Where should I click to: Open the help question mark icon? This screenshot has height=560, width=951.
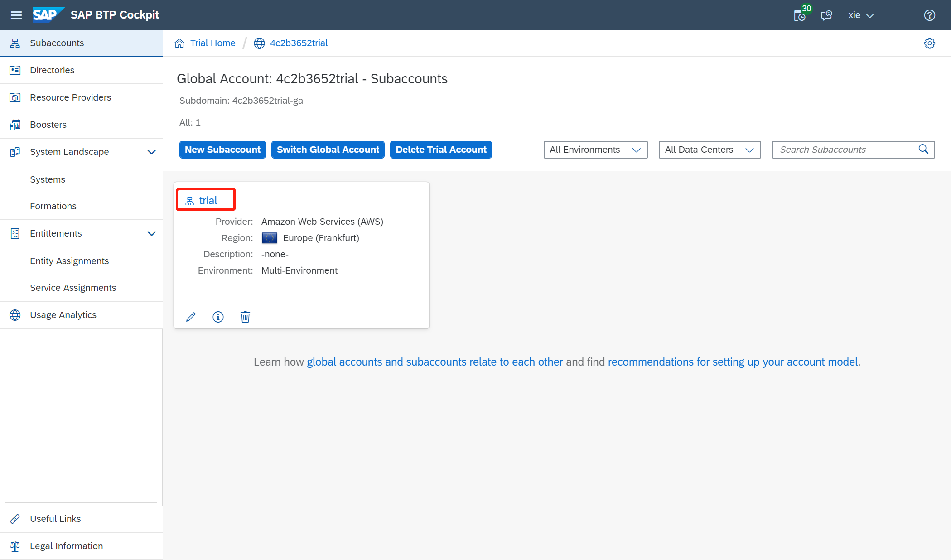(x=929, y=15)
